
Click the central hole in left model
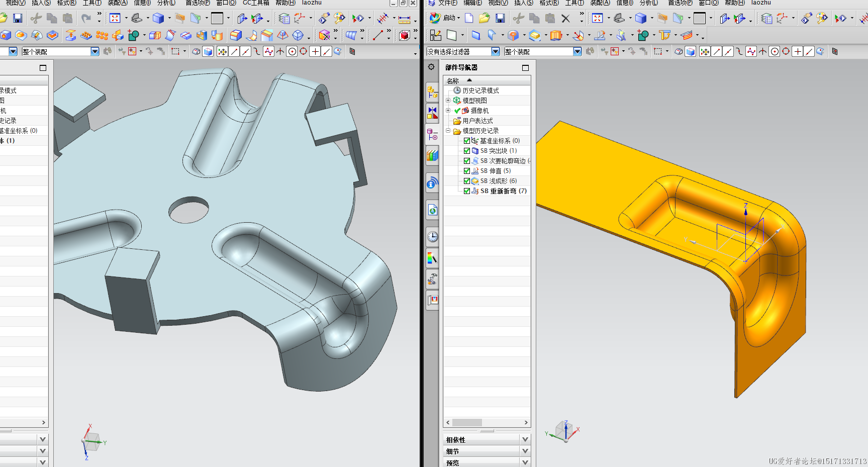click(189, 210)
